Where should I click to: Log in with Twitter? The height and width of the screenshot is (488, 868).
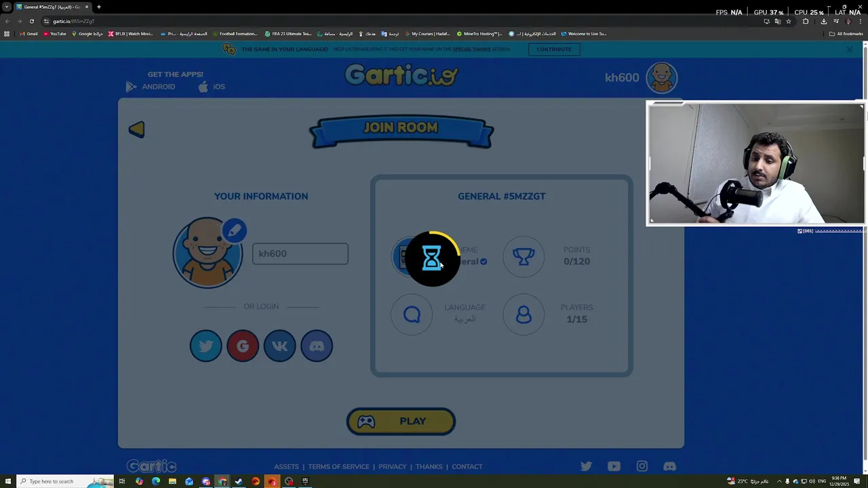point(205,346)
